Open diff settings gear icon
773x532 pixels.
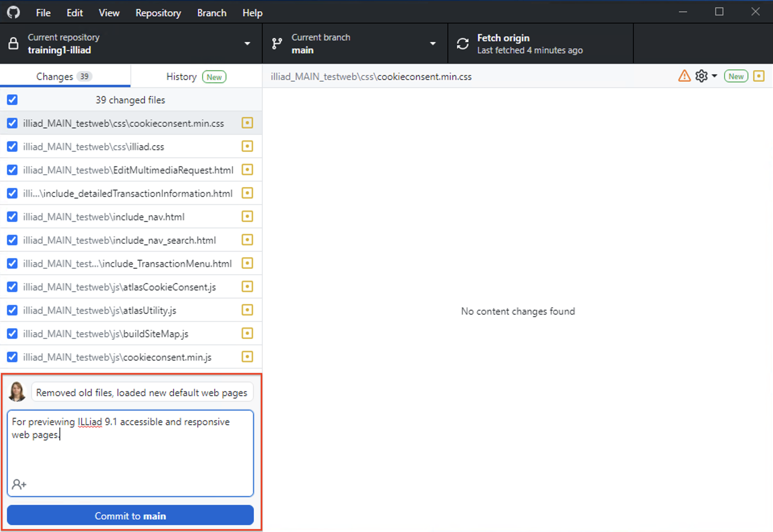pyautogui.click(x=702, y=76)
